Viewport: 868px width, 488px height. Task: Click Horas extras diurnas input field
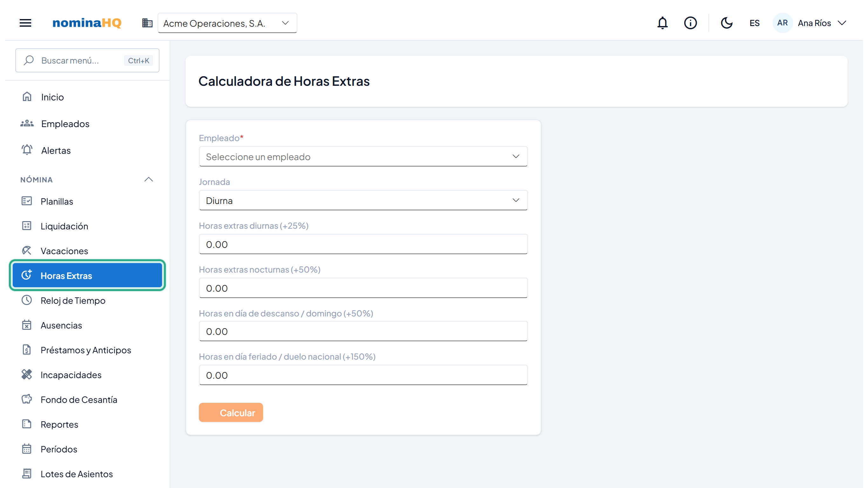pyautogui.click(x=363, y=244)
